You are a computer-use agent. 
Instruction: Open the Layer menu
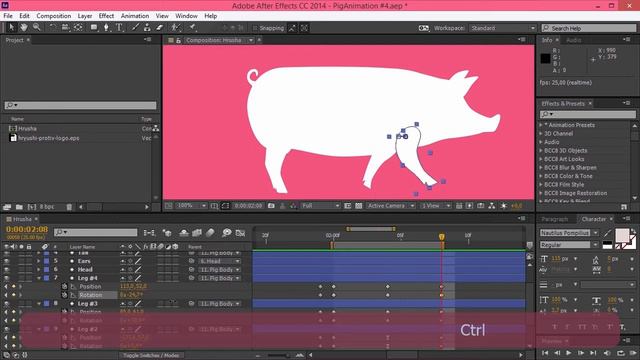(85, 16)
